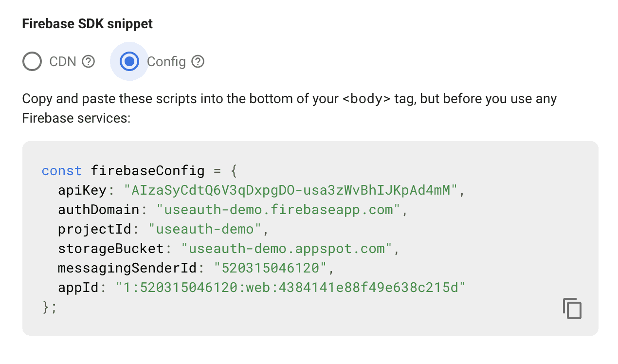Click the appId string value
Screen dimensions: 618x364
click(x=291, y=288)
